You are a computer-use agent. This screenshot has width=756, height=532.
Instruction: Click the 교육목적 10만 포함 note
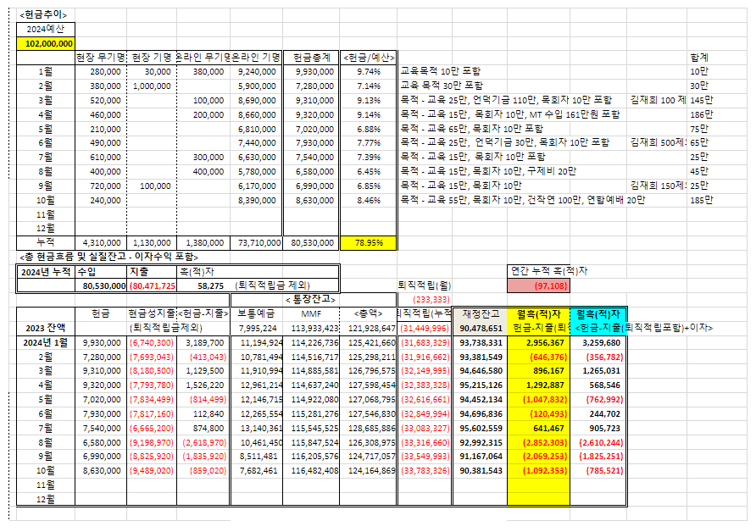click(x=441, y=71)
